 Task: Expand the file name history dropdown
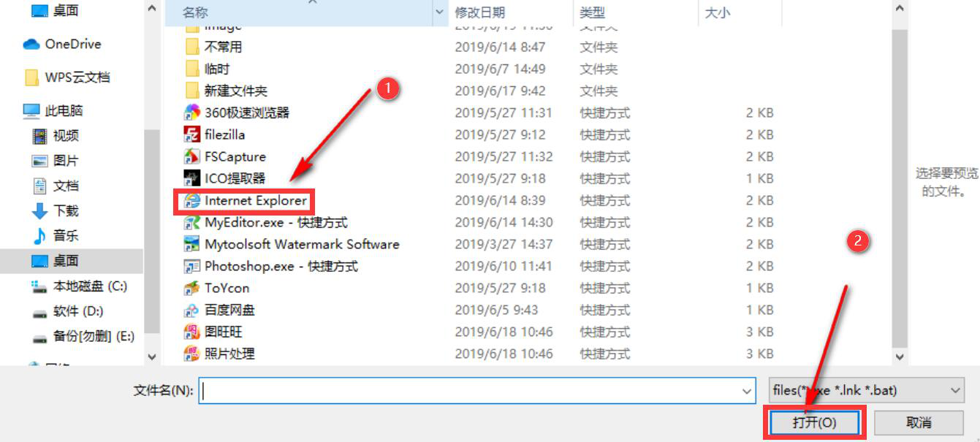[x=747, y=391]
